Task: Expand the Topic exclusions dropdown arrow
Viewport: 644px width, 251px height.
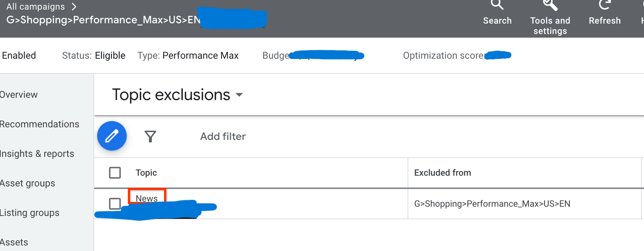Action: [x=239, y=95]
